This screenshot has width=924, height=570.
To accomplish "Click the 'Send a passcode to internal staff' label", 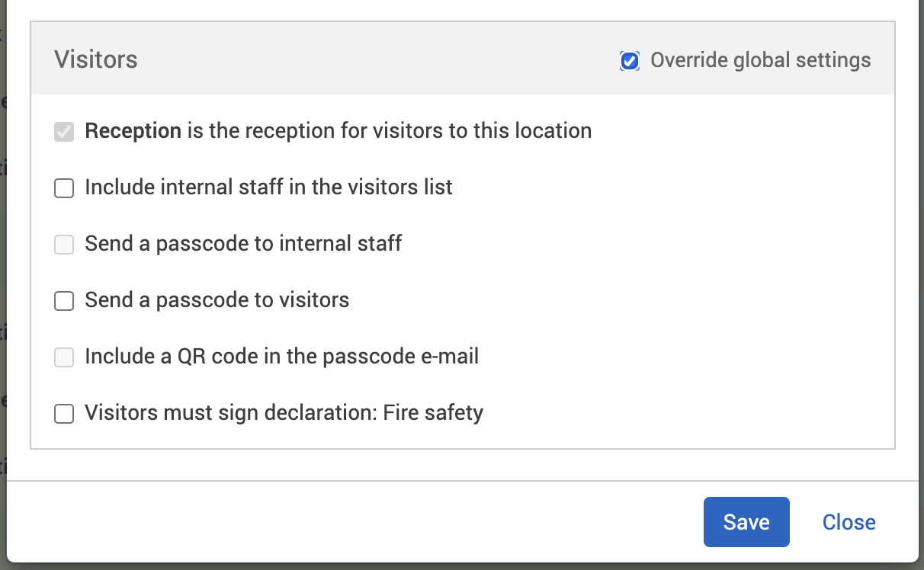I will (x=243, y=244).
